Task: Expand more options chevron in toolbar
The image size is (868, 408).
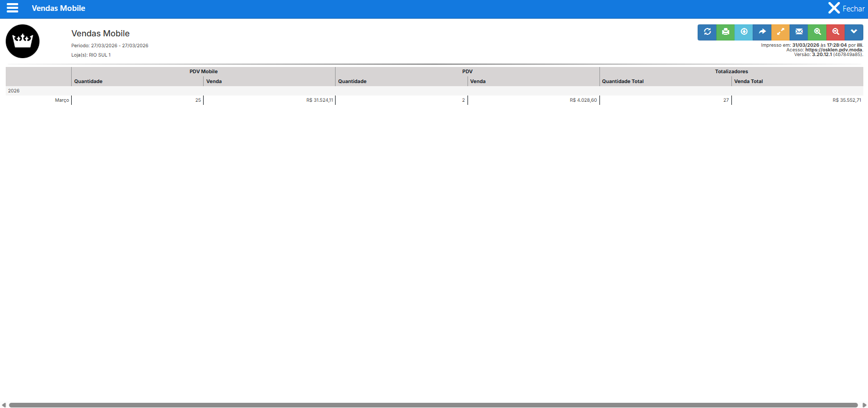Action: tap(853, 32)
